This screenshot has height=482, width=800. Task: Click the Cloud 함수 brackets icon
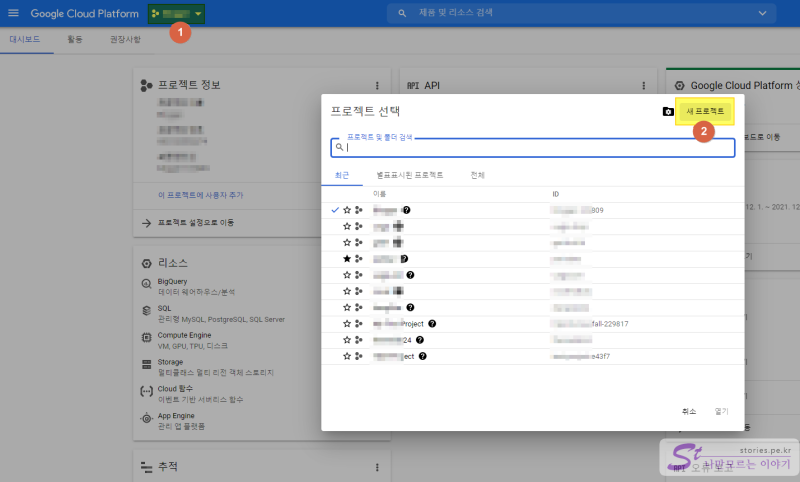[146, 391]
